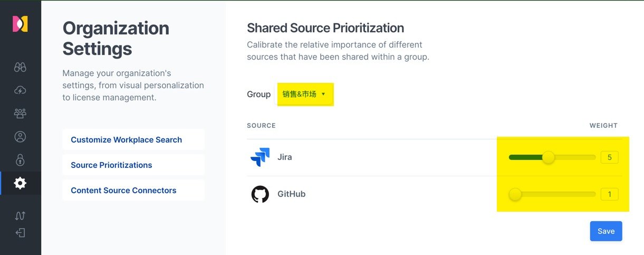
Task: Open the users profile icon in sidebar
Action: [x=20, y=137]
